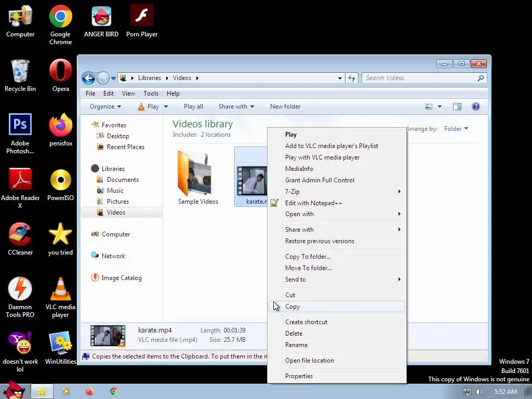532x399 pixels.
Task: Select Desktop under Favorites
Action: 118,136
